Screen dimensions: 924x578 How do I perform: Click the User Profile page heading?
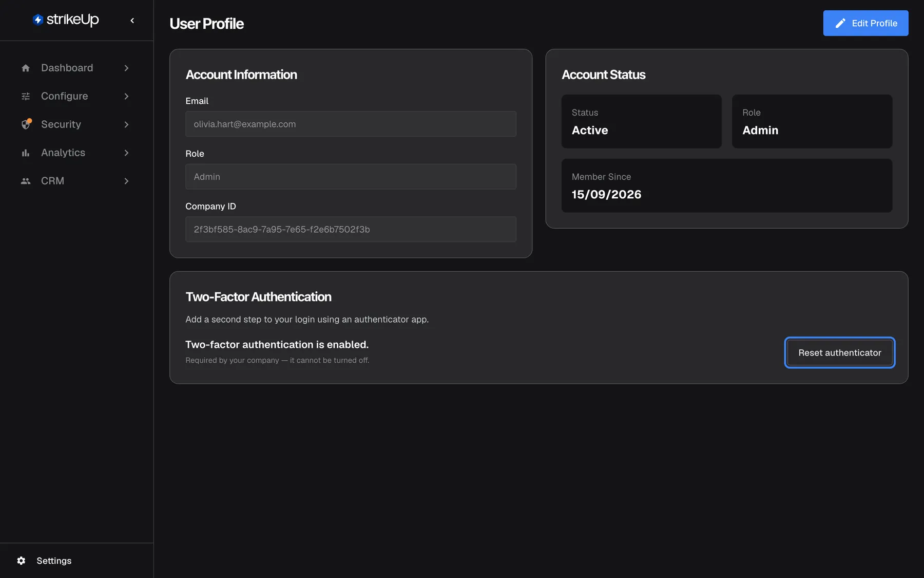206,24
